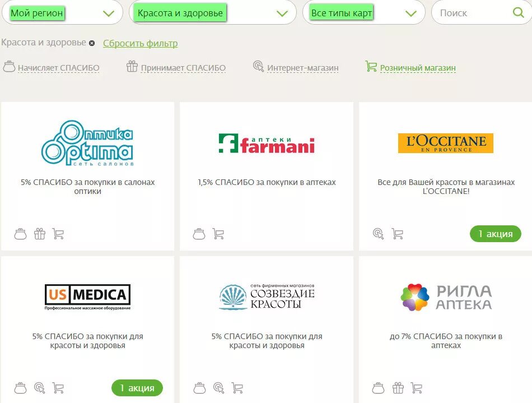Viewport: 532px width, 403px height.
Task: Click wallet icon on Оптика Optima card
Action: point(20,234)
